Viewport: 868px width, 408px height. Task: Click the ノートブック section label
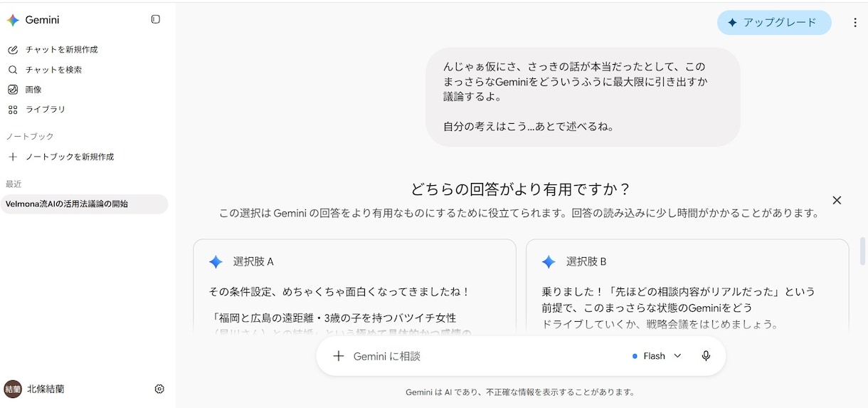30,136
